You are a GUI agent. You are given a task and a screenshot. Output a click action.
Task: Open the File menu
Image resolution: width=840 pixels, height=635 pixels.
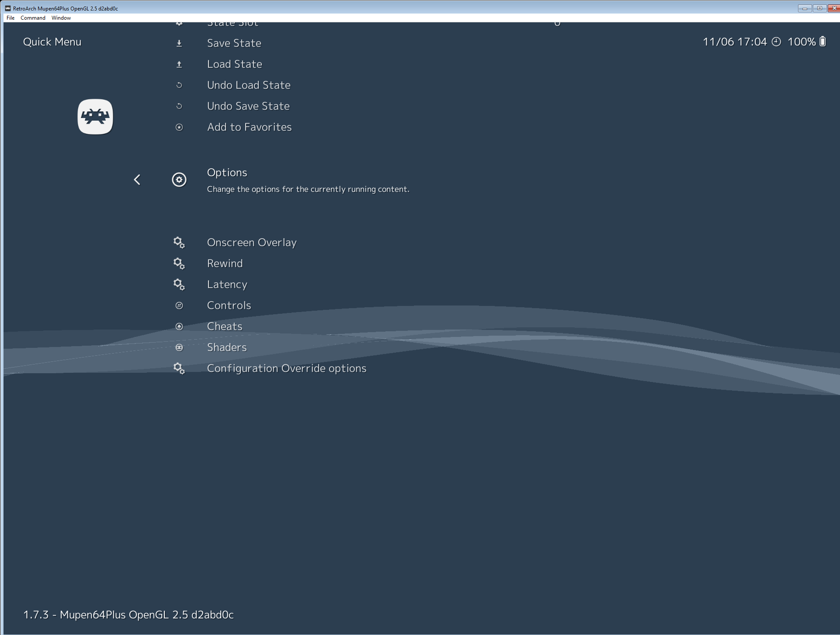pos(10,18)
